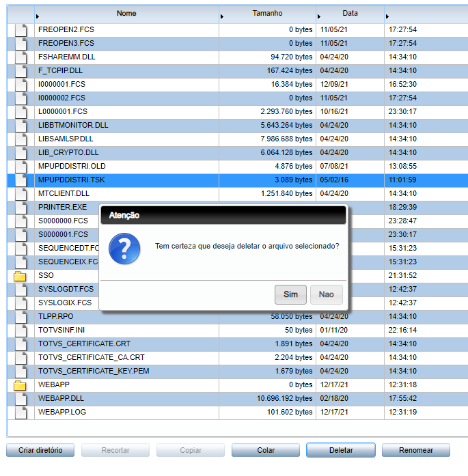Click the Renomear button

click(x=416, y=450)
